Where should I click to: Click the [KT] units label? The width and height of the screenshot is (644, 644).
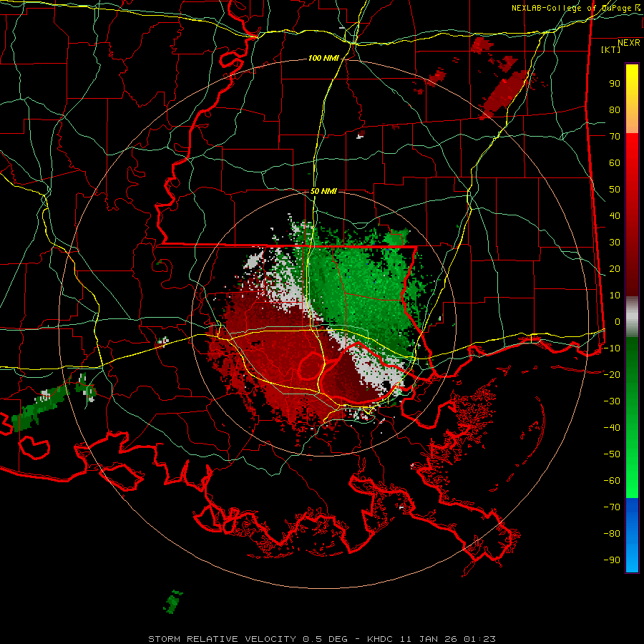[610, 49]
